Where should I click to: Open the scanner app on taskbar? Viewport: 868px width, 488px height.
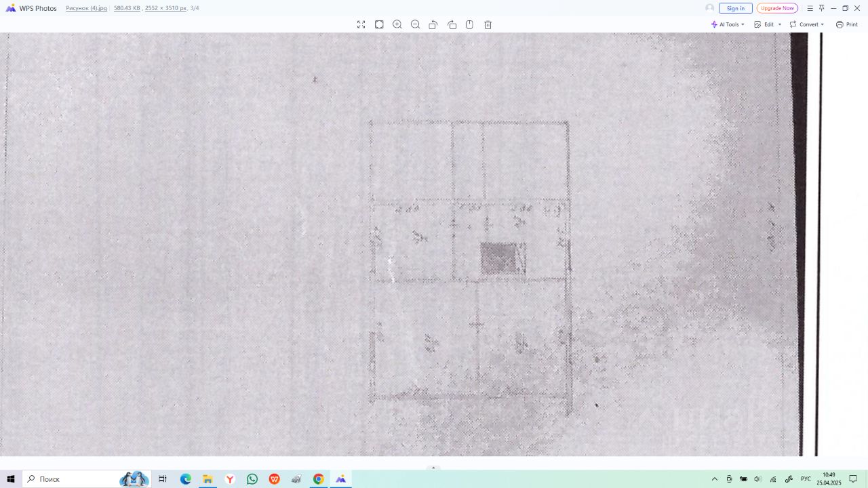click(x=296, y=479)
